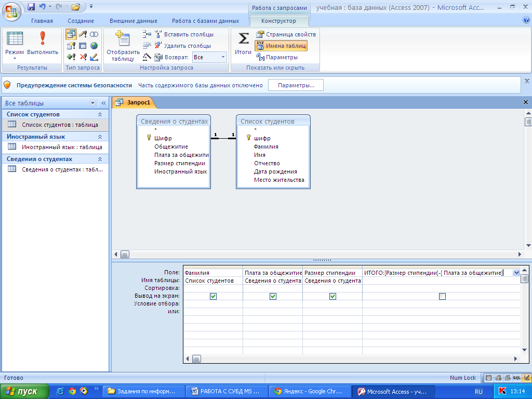532x399 pixels.
Task: Open the Создание tab
Action: [x=81, y=21]
